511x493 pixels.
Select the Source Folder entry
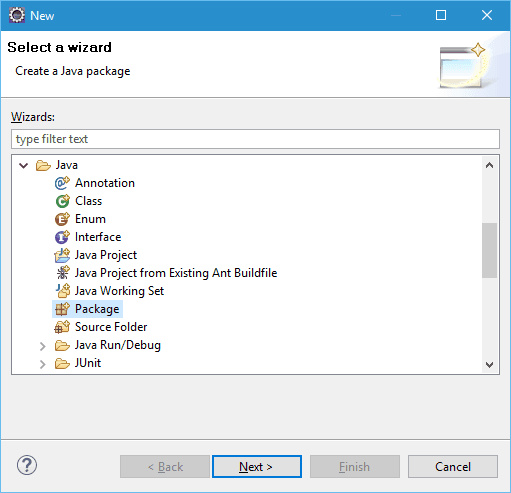(x=111, y=327)
